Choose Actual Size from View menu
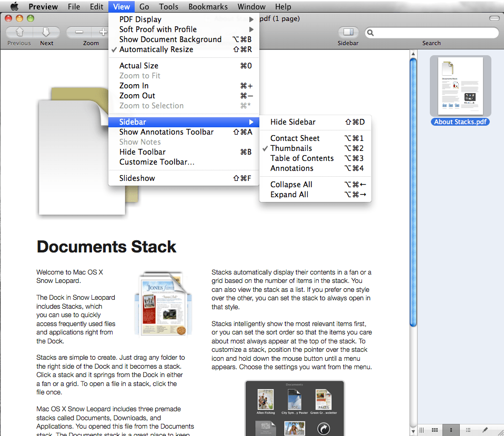Screen dimensions: 504x436 [184, 66]
